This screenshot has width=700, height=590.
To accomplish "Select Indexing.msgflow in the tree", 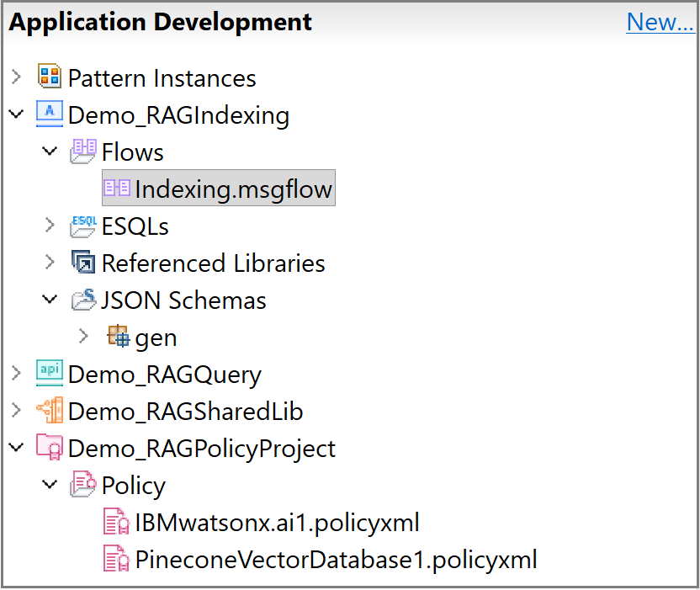I will tap(233, 189).
